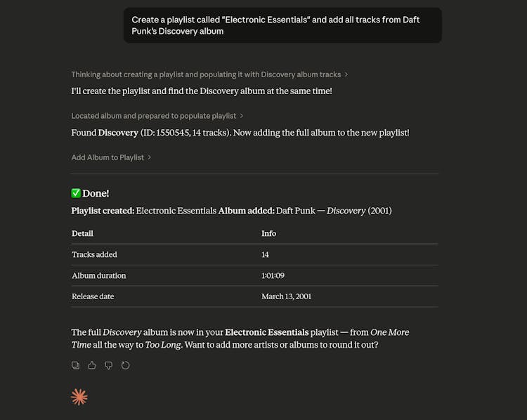Expand the "Thinking about creating a playlist" section
This screenshot has height=420, width=527.
[x=209, y=74]
